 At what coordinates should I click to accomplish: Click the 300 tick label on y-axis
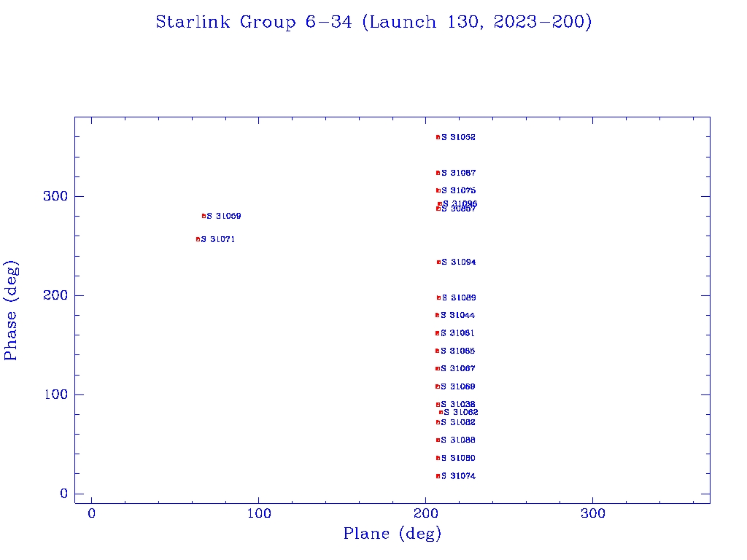(54, 196)
